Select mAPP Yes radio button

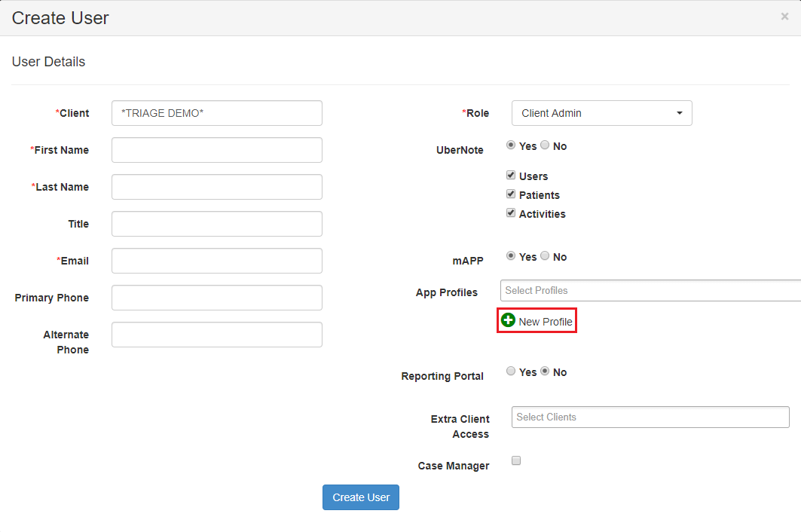511,255
